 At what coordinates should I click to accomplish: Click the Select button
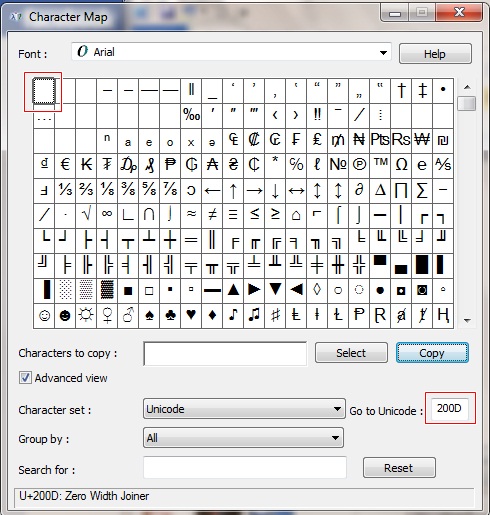351,353
